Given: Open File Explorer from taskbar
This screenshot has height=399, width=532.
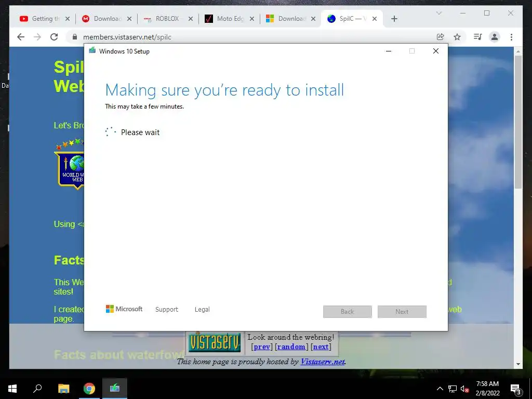Looking at the screenshot, I should click(x=63, y=389).
